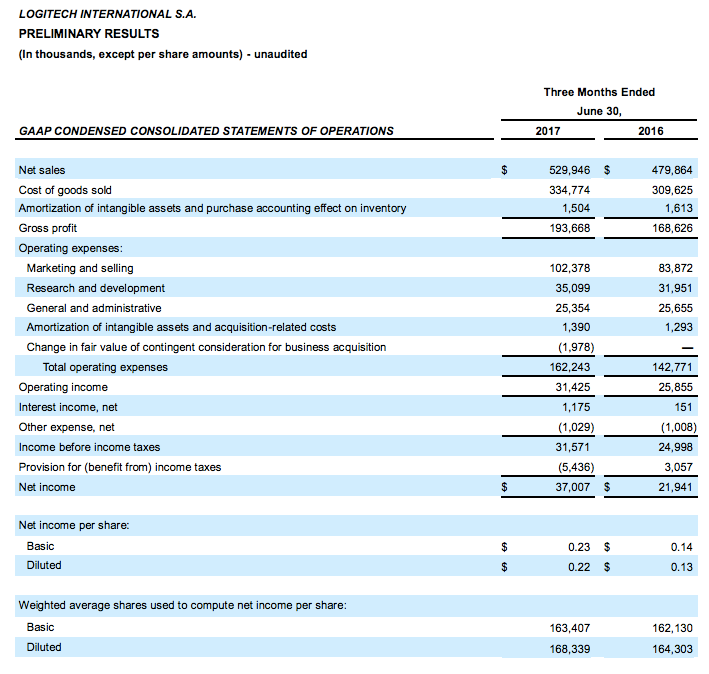709x674 pixels.
Task: Click 'Provision for (benefit from) income taxes' label
Action: tap(119, 467)
